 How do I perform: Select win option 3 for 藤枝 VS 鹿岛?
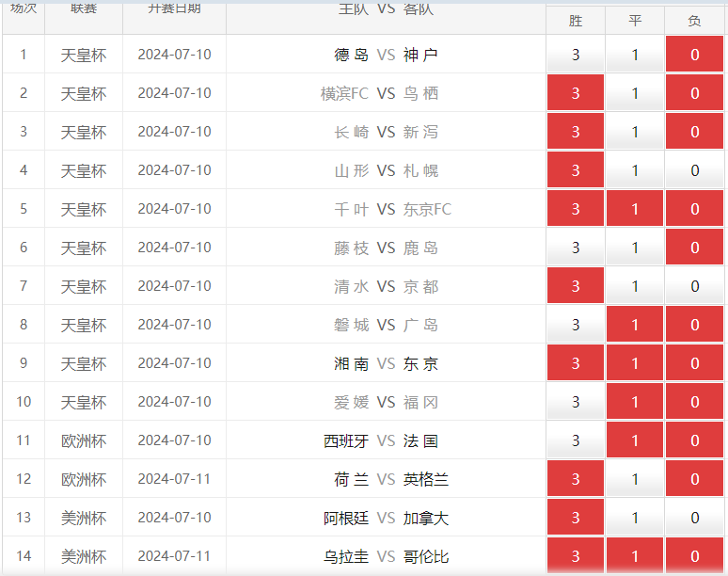coord(576,248)
